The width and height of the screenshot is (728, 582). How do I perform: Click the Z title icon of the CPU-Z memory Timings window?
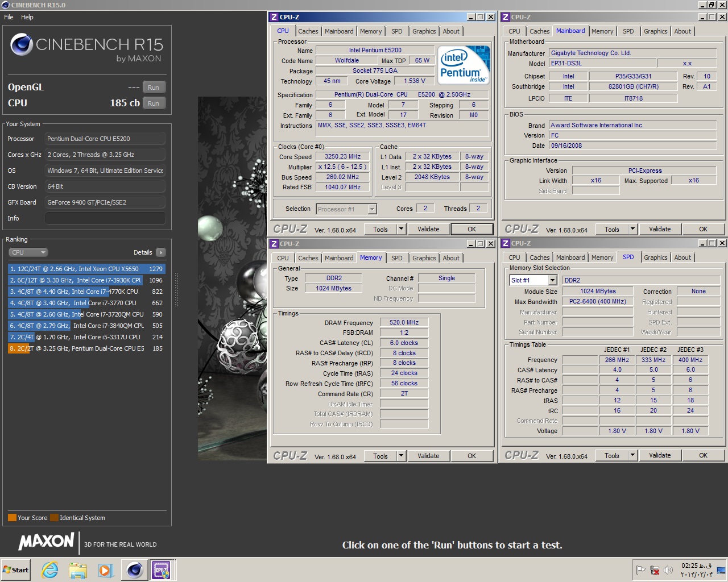(274, 244)
